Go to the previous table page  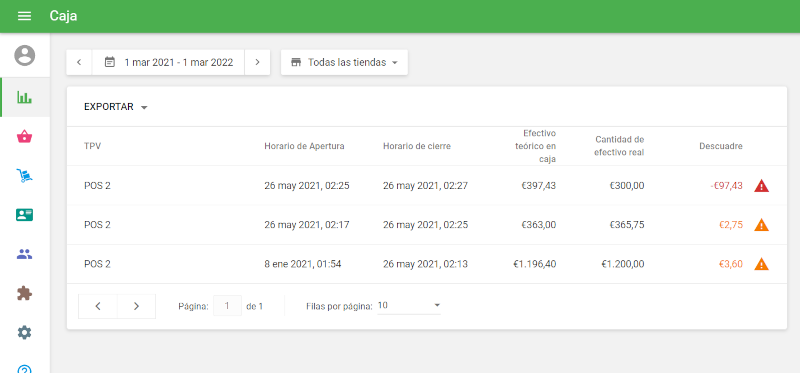tap(98, 306)
